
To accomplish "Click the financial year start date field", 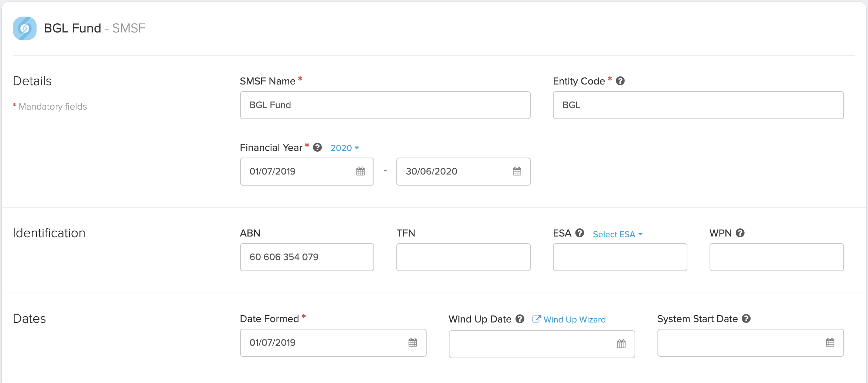I will coord(307,172).
